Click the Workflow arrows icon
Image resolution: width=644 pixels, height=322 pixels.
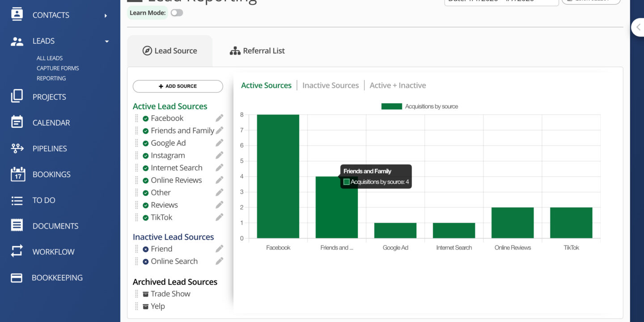[x=17, y=252]
